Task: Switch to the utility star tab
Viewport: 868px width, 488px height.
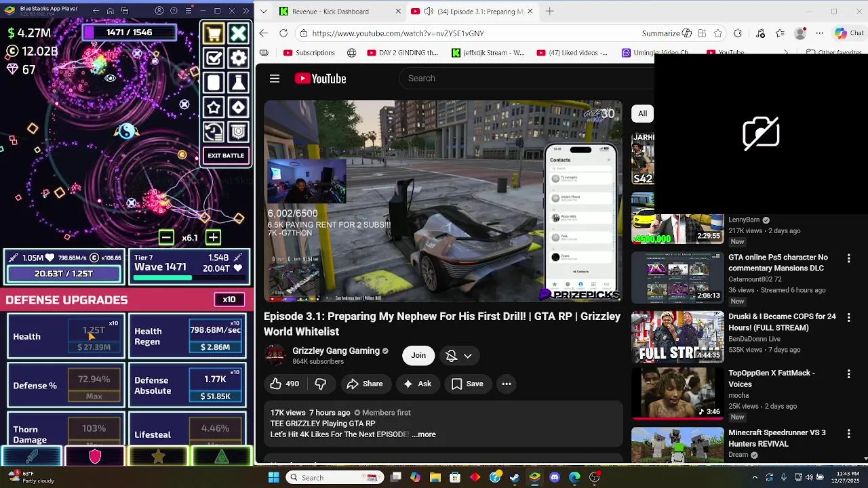Action: [158, 457]
